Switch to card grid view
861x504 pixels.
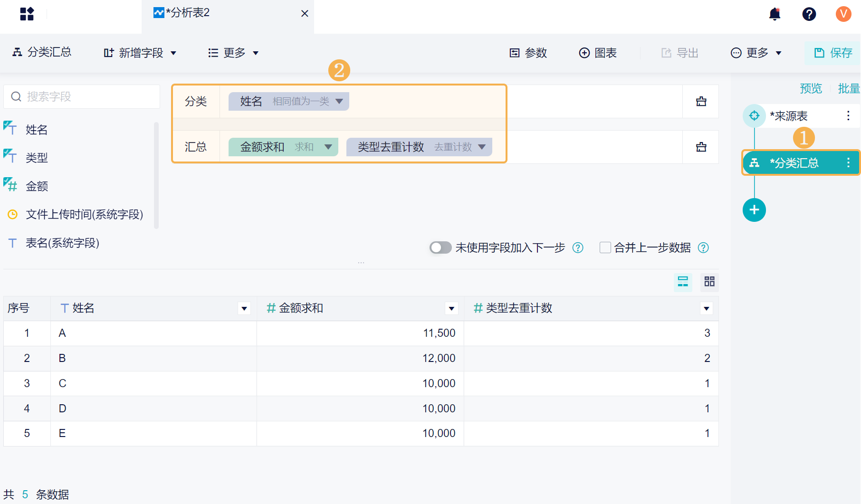[x=709, y=282]
